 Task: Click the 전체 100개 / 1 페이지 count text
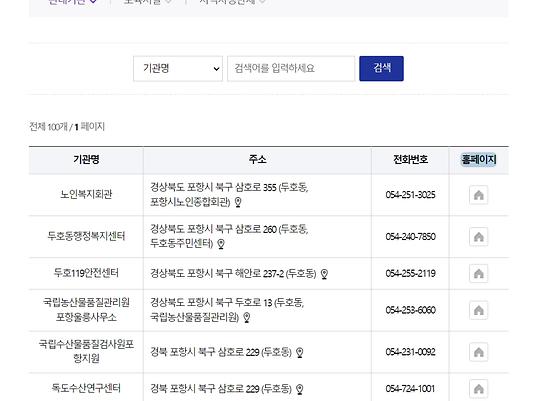click(x=67, y=126)
